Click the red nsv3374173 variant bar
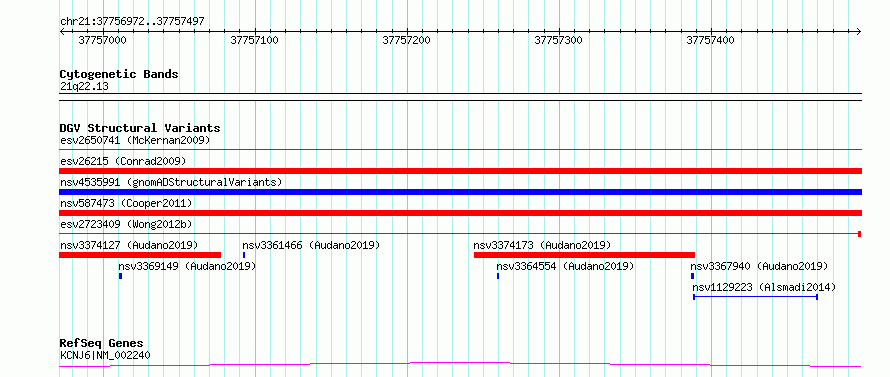 584,255
